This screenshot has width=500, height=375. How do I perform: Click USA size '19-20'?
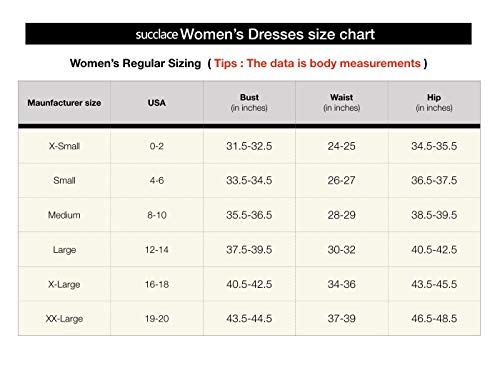pos(157,319)
